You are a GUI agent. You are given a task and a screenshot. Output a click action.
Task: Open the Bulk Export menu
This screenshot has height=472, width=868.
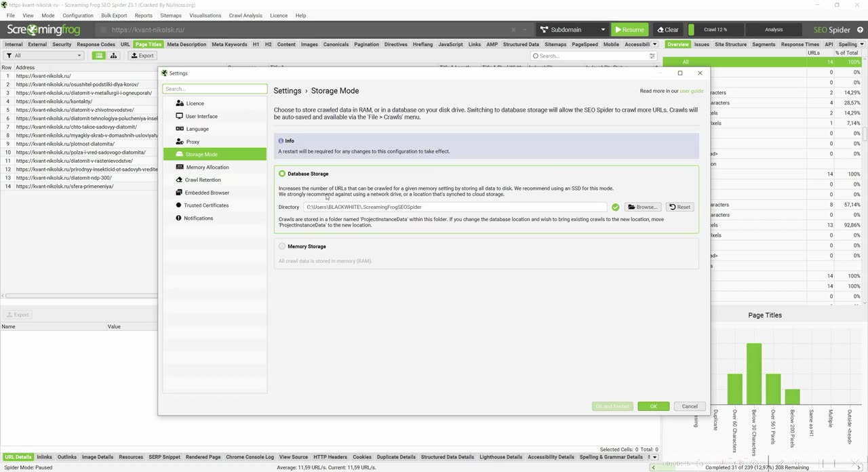pos(114,15)
